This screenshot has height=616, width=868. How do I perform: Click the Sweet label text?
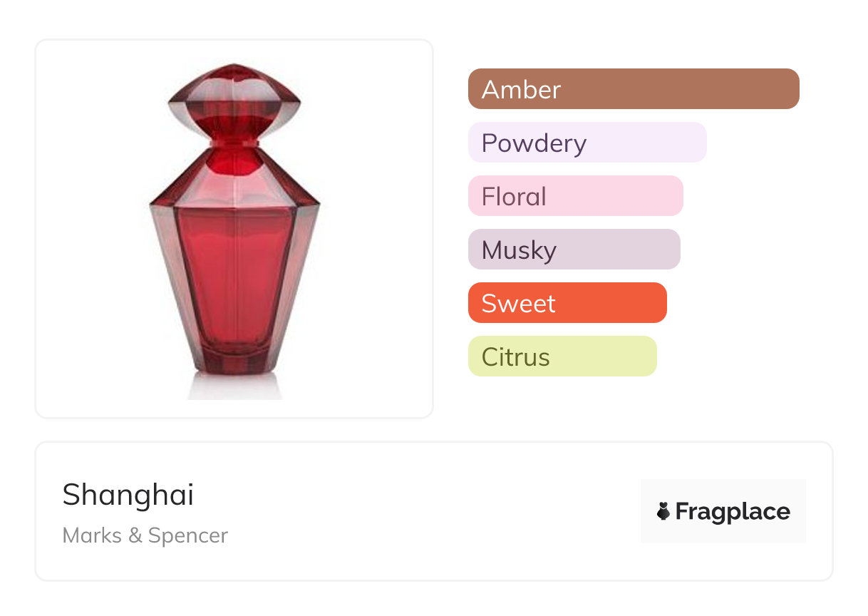tap(518, 303)
